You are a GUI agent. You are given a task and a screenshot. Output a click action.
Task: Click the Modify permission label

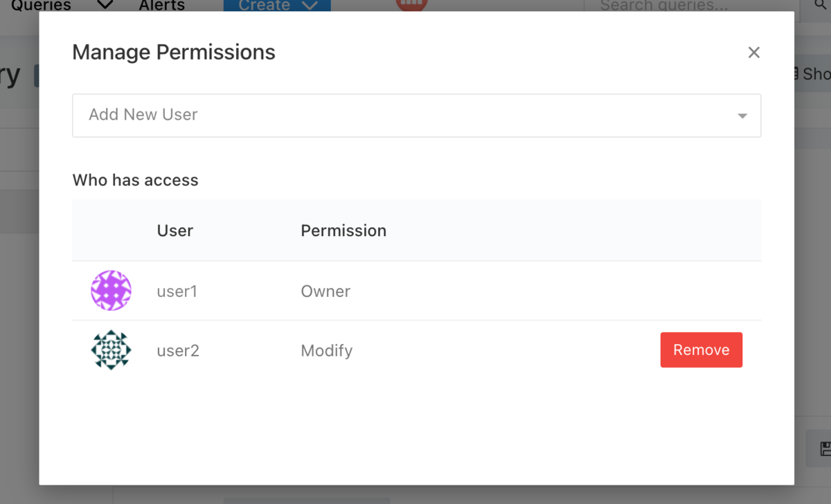(x=327, y=351)
